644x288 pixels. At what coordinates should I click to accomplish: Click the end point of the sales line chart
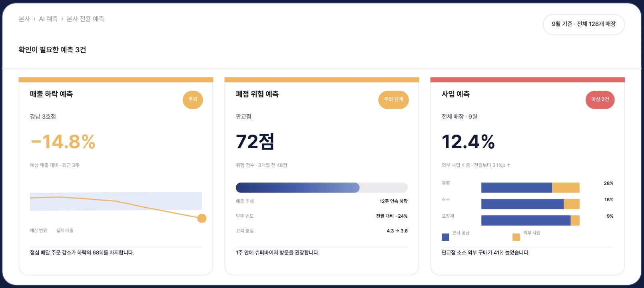[202, 218]
